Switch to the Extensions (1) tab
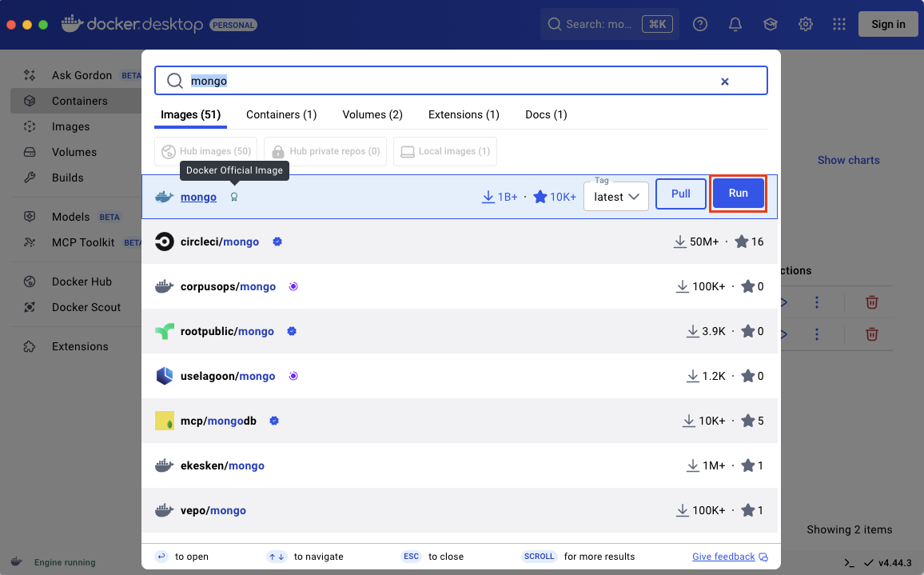Image resolution: width=924 pixels, height=575 pixels. (x=464, y=114)
